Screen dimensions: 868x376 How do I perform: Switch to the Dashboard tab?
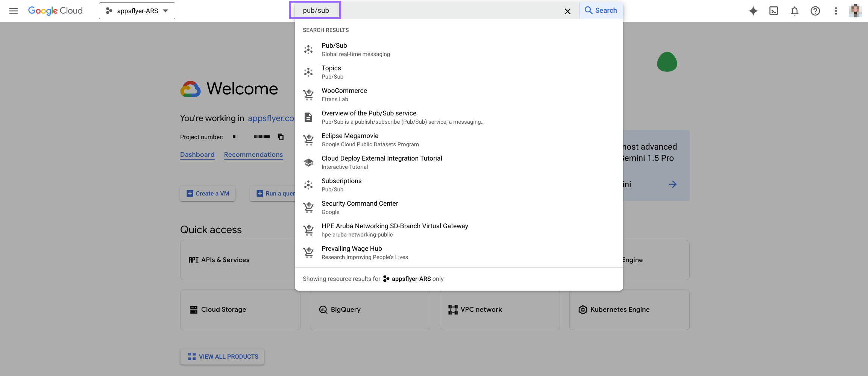(x=197, y=155)
